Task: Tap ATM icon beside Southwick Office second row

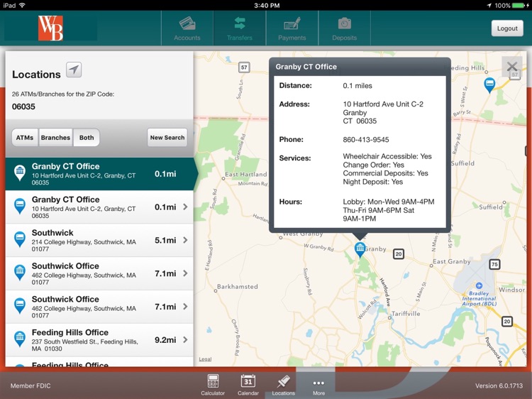Action: tap(20, 305)
